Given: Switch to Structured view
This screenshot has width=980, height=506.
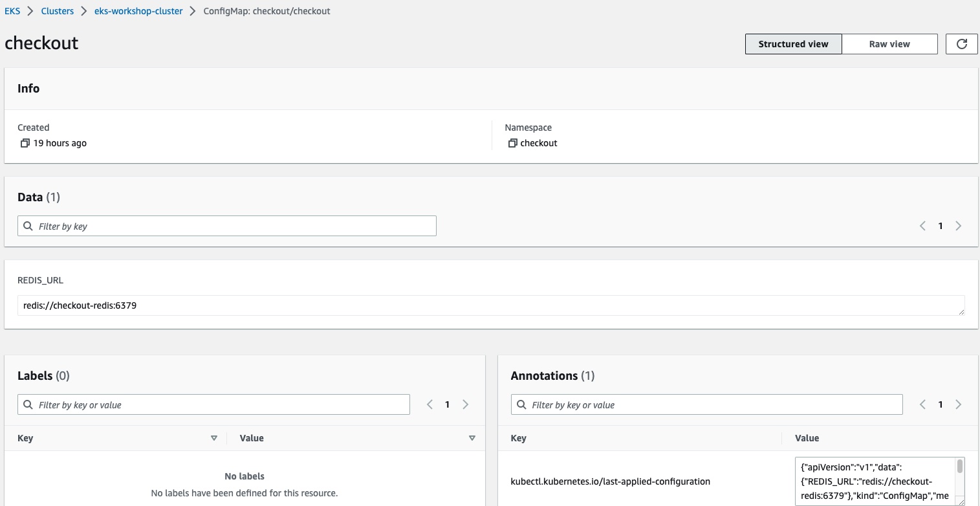Looking at the screenshot, I should (793, 44).
